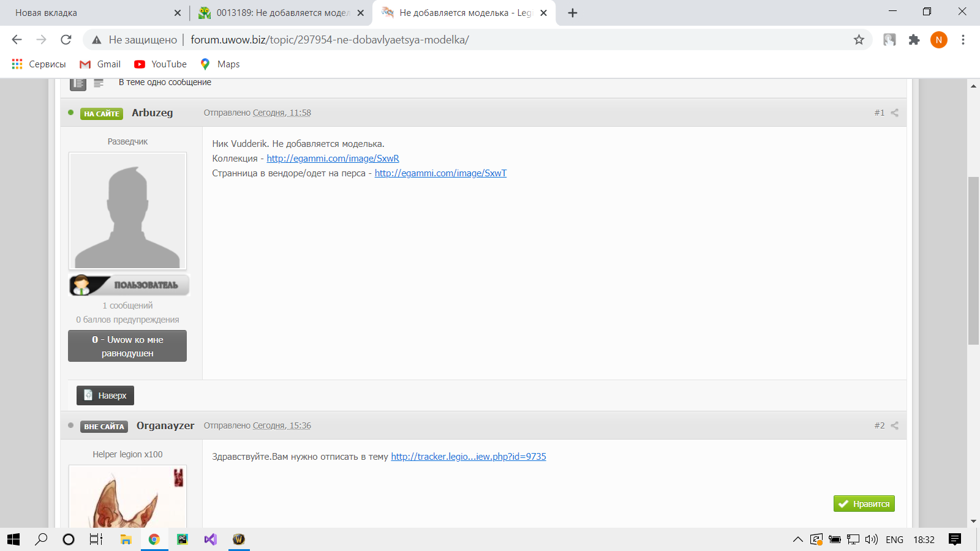Open the egammi.com/image/SxwT link

(440, 173)
